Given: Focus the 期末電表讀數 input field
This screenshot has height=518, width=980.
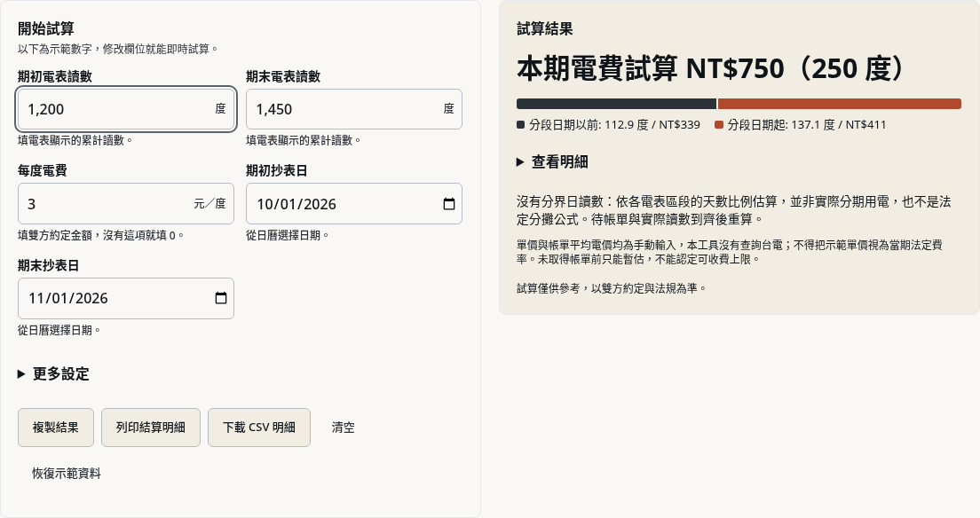Looking at the screenshot, I should pyautogui.click(x=354, y=109).
